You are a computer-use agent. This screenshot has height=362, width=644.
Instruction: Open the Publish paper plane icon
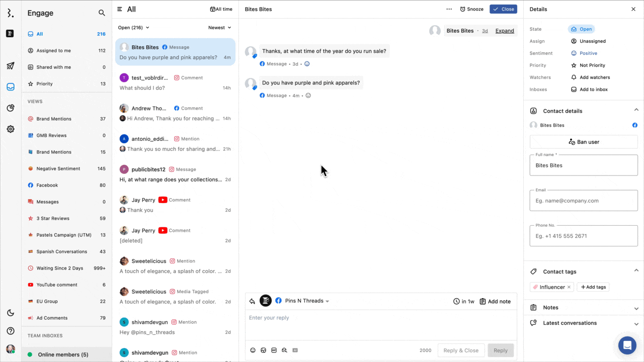pyautogui.click(x=11, y=66)
